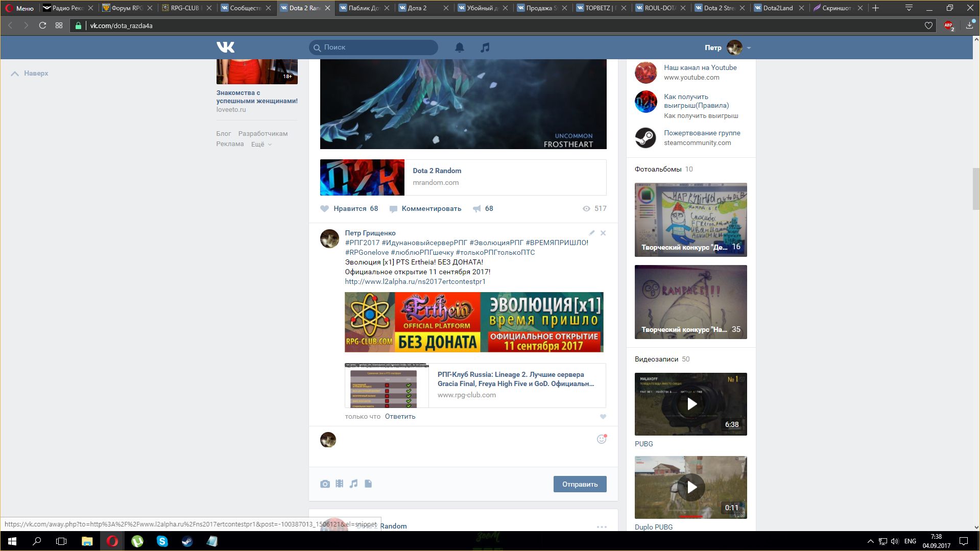Attach a video with the film icon
The height and width of the screenshot is (551, 980).
tap(339, 484)
